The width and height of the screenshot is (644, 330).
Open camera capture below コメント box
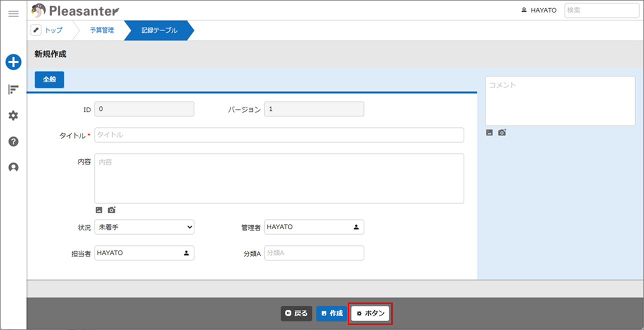point(502,132)
